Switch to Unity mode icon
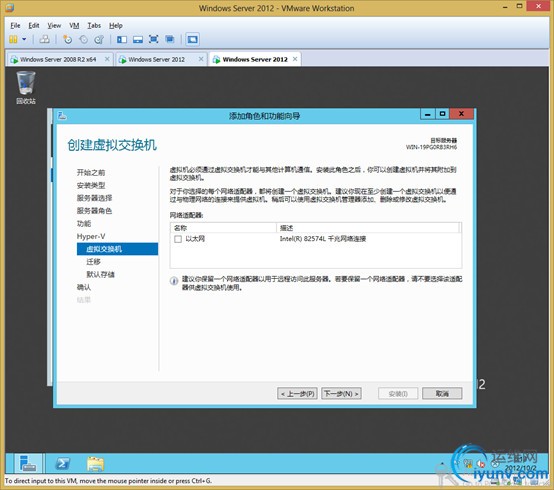The width and height of the screenshot is (554, 490). (x=170, y=39)
